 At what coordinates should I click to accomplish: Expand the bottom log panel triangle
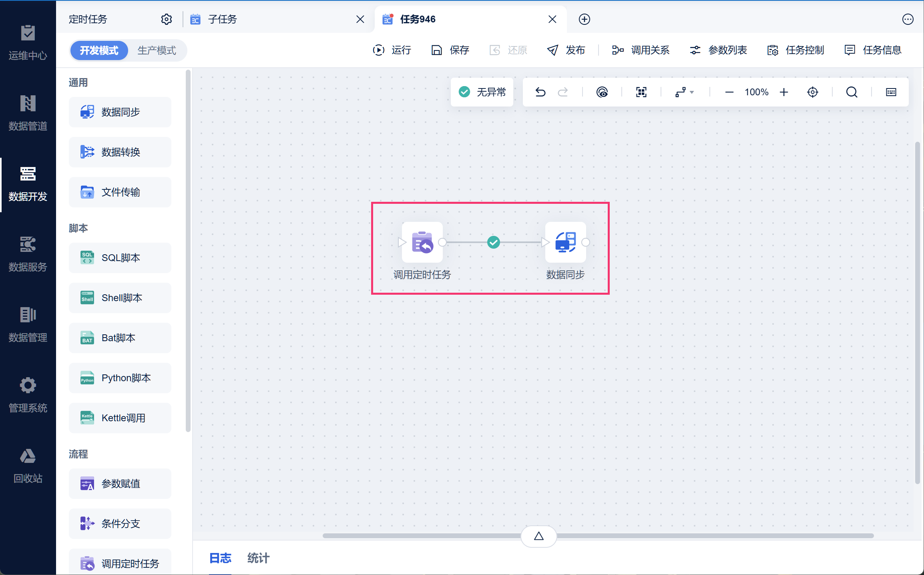[538, 536]
